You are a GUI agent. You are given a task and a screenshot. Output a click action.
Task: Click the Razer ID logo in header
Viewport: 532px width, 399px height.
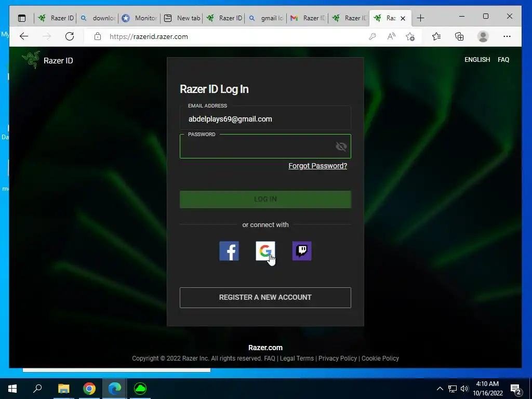tap(47, 60)
